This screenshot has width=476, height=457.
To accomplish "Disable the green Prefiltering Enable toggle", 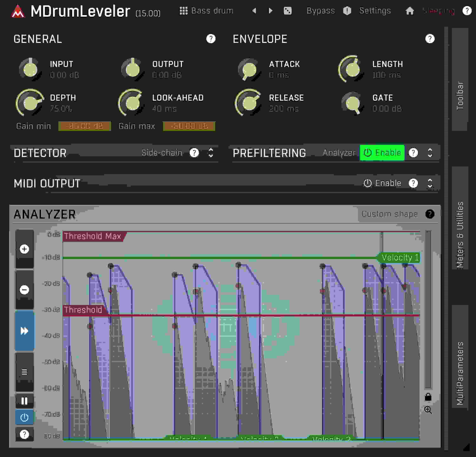I will [382, 153].
